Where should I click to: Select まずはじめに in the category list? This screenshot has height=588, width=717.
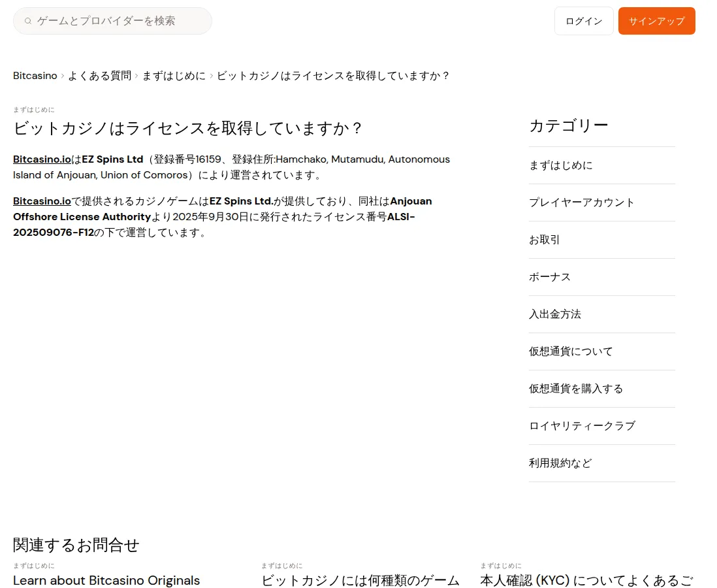click(x=602, y=165)
